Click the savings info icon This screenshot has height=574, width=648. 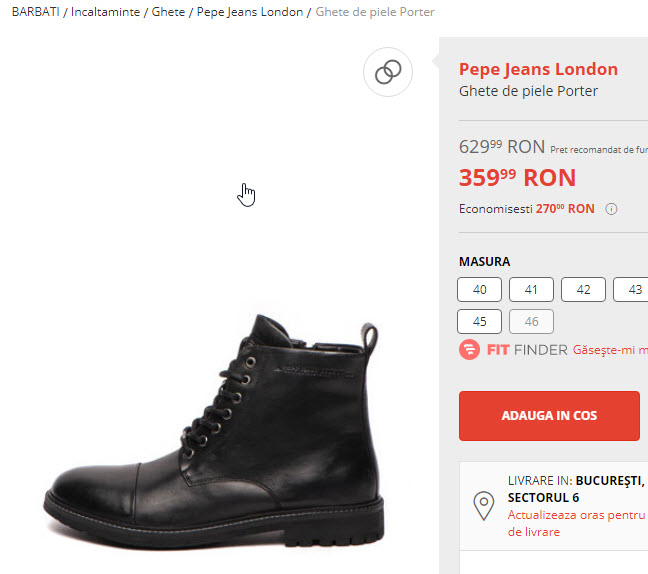611,209
